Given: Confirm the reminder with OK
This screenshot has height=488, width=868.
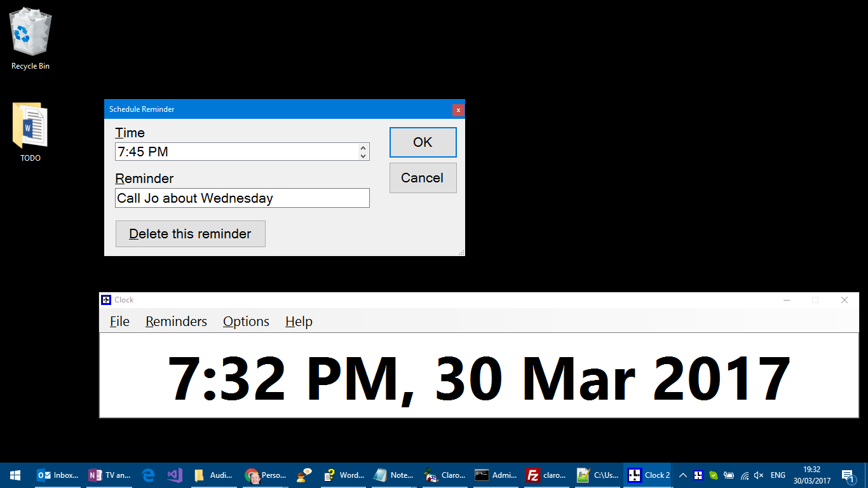Looking at the screenshot, I should tap(423, 142).
